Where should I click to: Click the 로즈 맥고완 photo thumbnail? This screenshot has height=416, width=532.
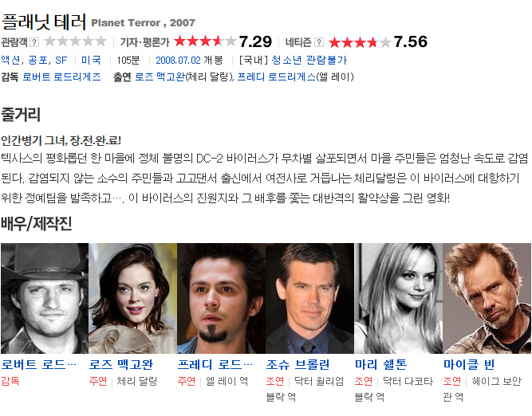tap(132, 298)
